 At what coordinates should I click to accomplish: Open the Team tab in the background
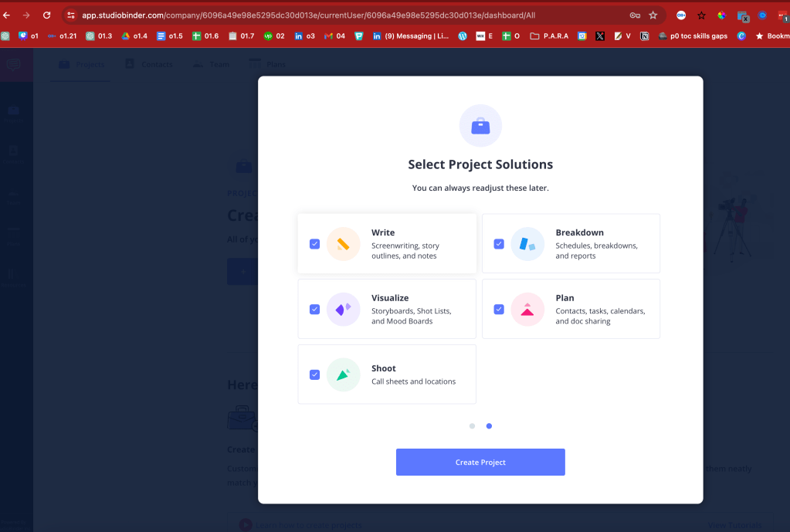[211, 65]
